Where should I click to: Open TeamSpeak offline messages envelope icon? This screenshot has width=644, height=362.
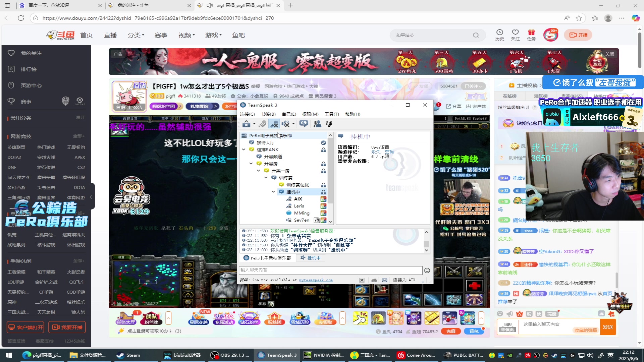coord(384,280)
